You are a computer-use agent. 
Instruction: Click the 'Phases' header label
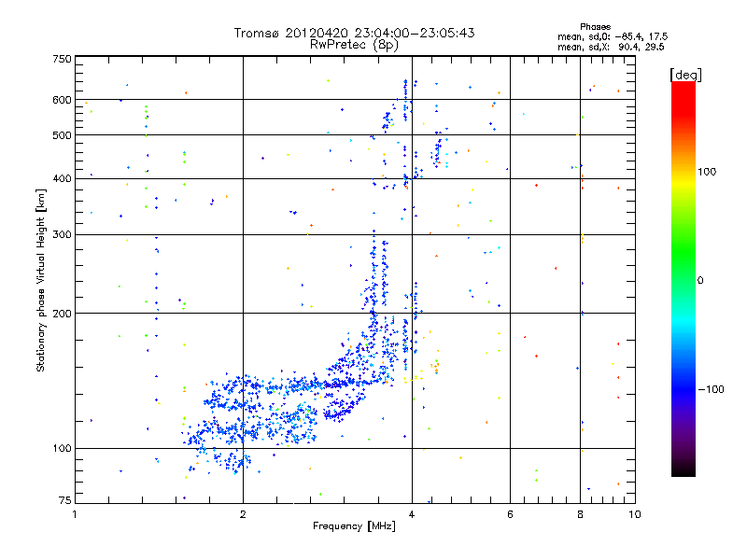pyautogui.click(x=595, y=27)
